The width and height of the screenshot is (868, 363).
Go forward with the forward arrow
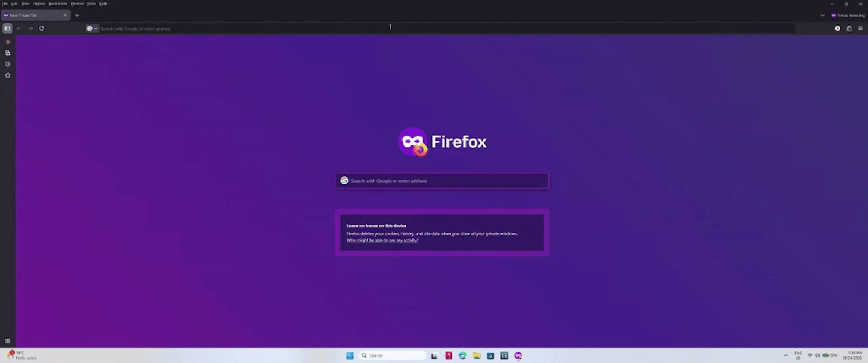pos(30,28)
